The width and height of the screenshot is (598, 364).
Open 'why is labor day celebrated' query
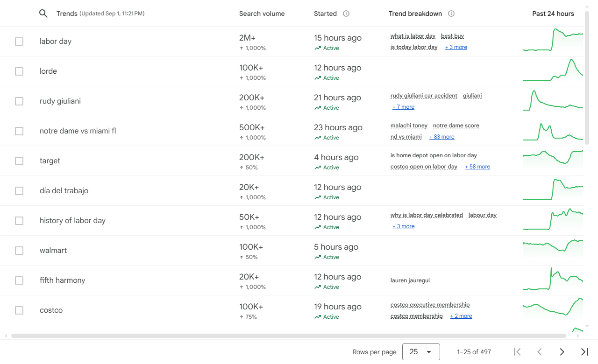click(x=427, y=215)
